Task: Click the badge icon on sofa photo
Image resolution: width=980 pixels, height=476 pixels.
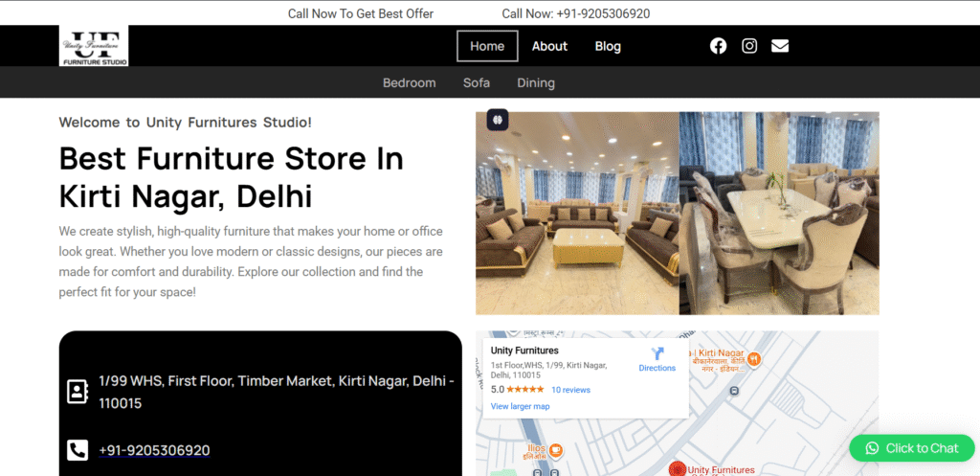Action: [x=498, y=120]
